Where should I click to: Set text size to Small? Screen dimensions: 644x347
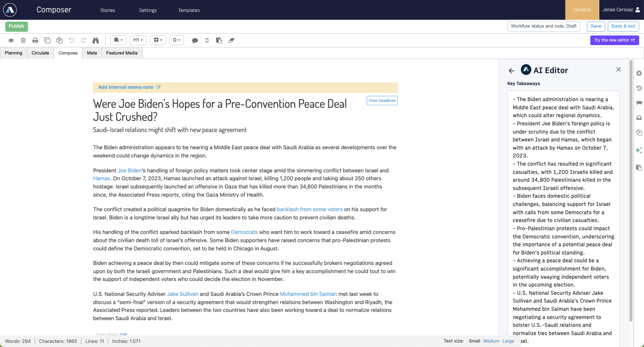click(x=474, y=341)
